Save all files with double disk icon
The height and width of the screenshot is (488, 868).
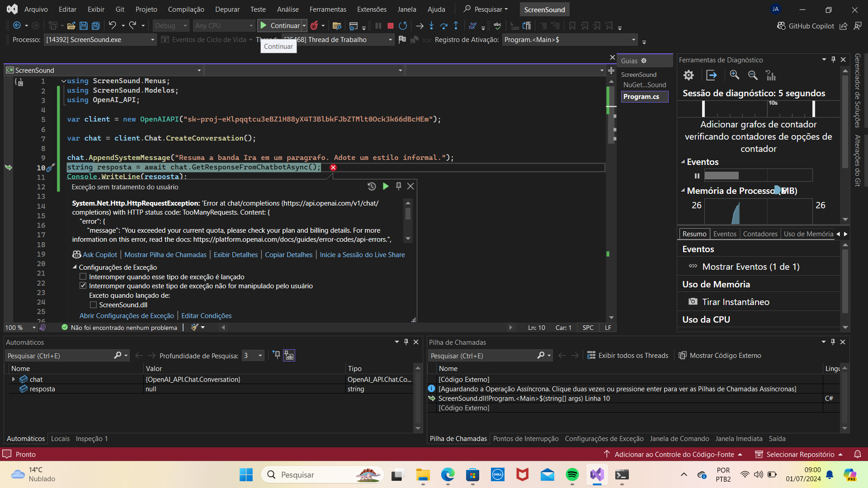[96, 26]
